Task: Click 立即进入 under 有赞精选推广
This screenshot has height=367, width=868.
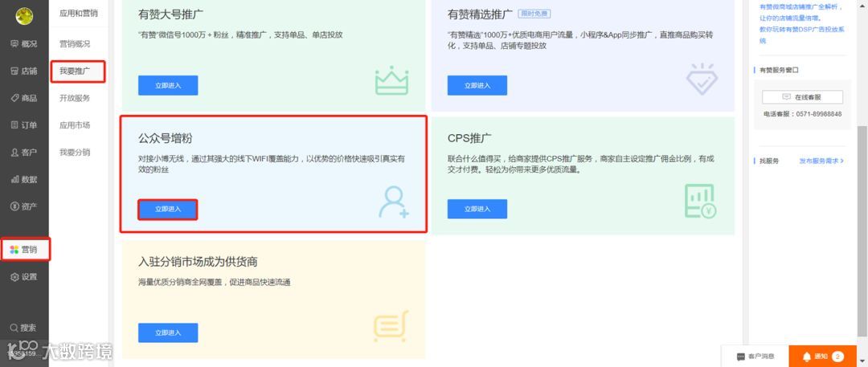Action: 477,85
